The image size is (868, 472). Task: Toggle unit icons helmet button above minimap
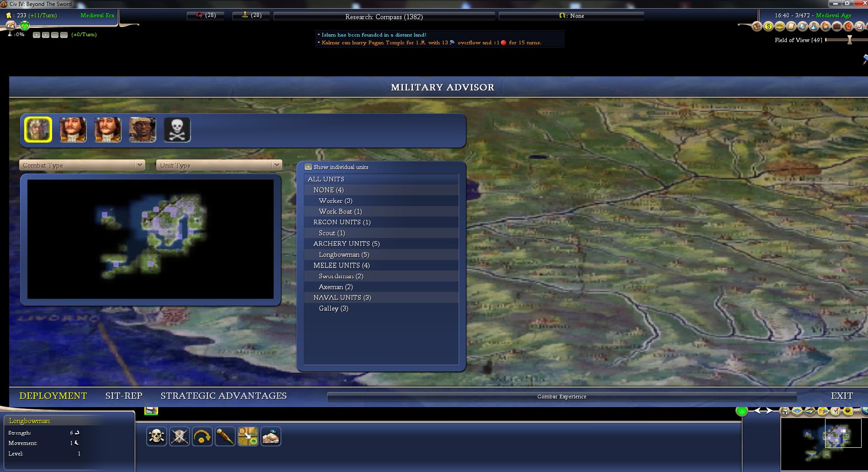pos(785,411)
